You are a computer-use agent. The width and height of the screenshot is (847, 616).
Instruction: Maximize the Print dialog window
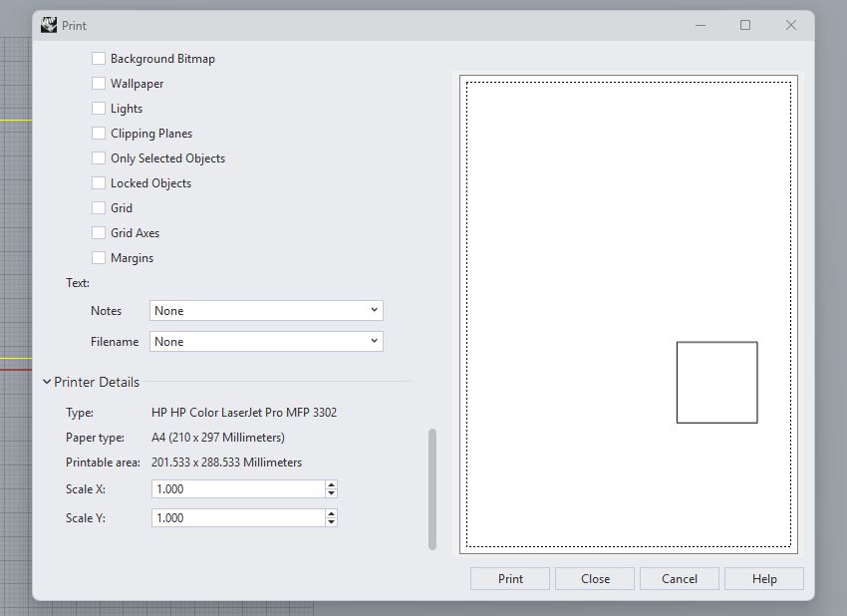[x=745, y=25]
